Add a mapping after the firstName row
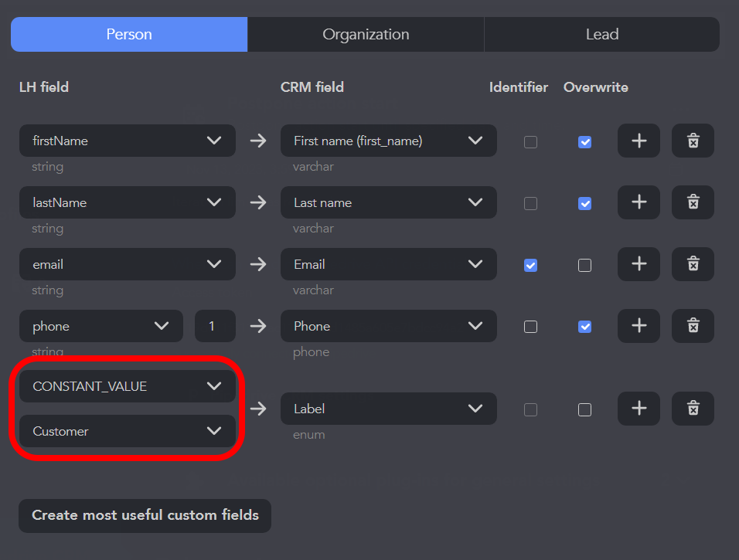The width and height of the screenshot is (739, 560). [639, 141]
